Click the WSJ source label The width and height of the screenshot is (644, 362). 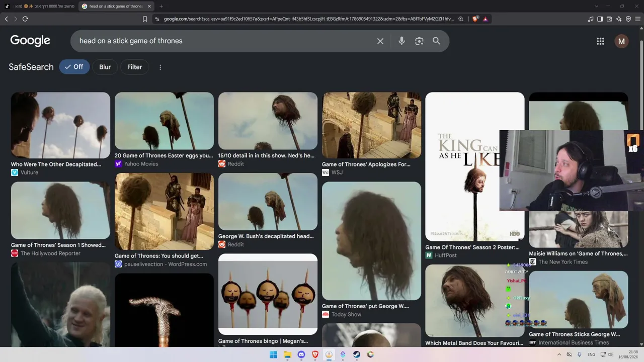[x=337, y=172]
